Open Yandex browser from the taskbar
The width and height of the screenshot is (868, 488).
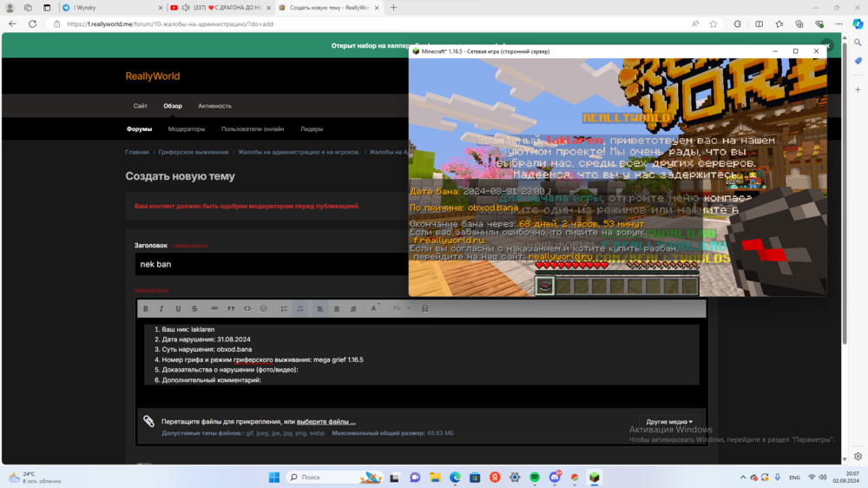(495, 478)
